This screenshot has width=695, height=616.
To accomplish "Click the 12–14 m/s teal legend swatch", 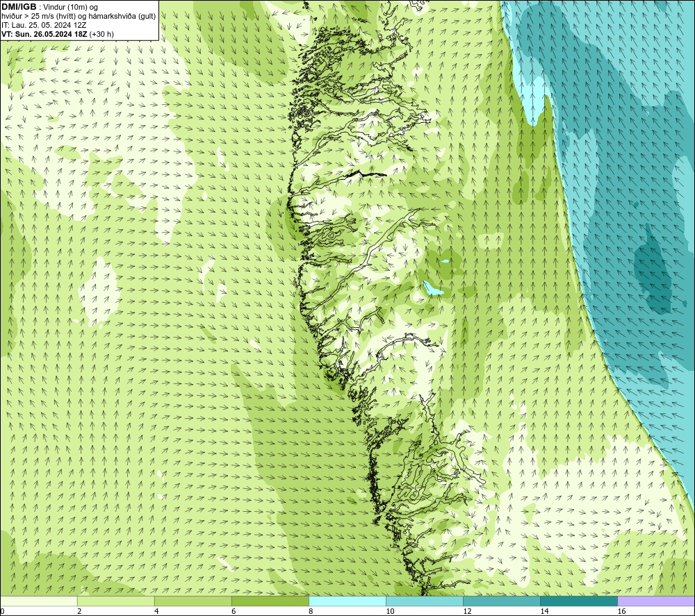I will click(502, 601).
